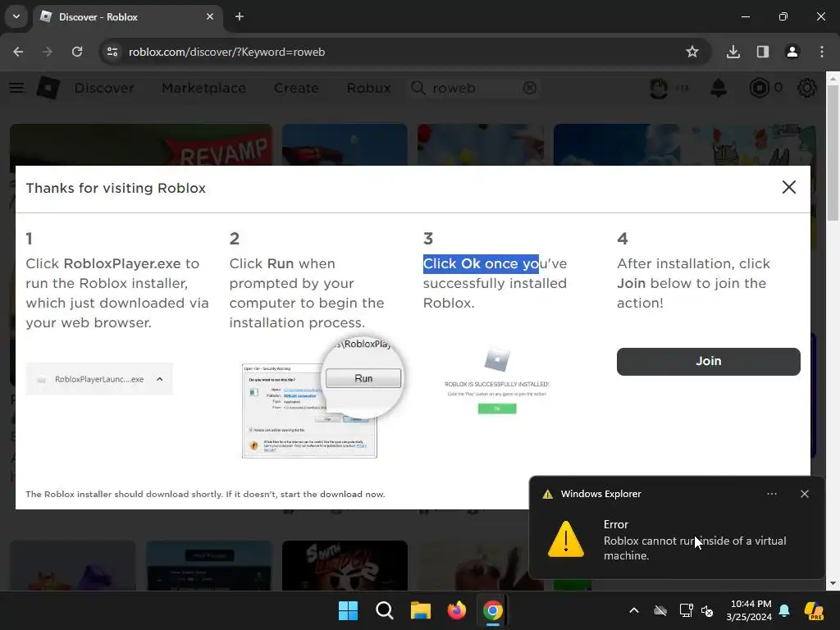Click the address bar URL roblox.com/discover
Image resolution: width=840 pixels, height=630 pixels.
226,52
